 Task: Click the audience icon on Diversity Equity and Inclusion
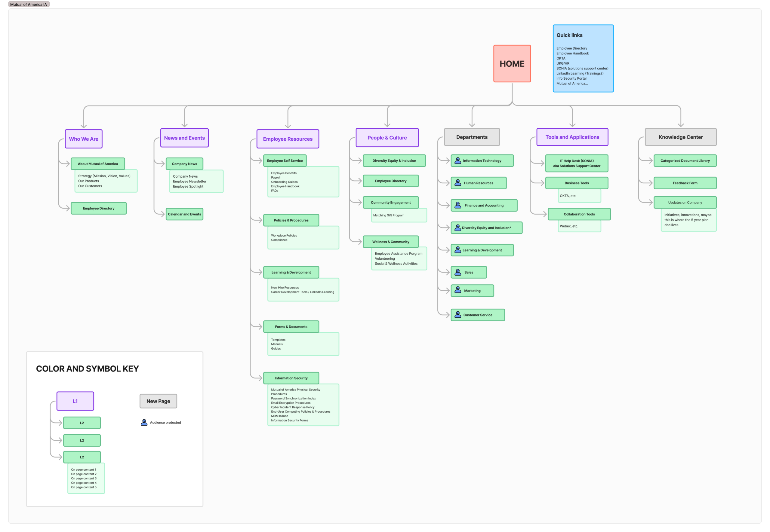coord(457,228)
